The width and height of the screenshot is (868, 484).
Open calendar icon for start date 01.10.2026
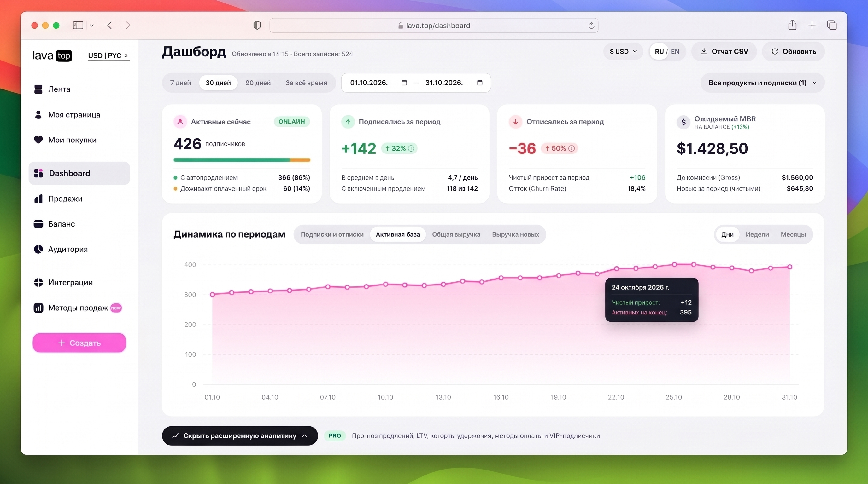(404, 83)
